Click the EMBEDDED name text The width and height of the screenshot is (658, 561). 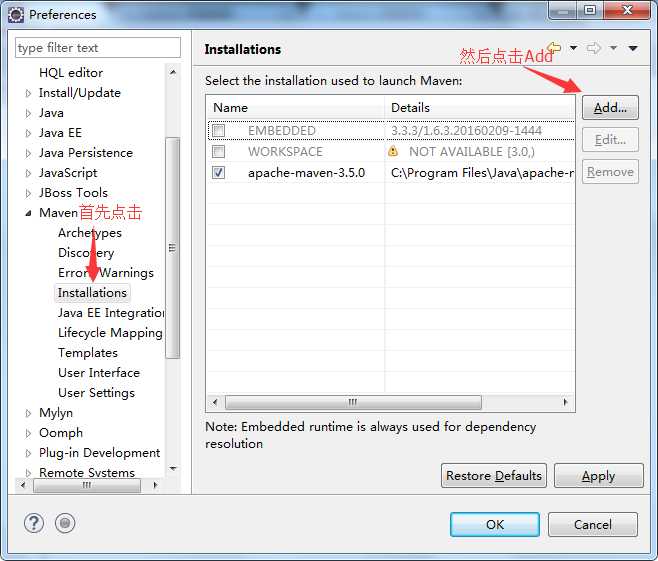pyautogui.click(x=282, y=130)
